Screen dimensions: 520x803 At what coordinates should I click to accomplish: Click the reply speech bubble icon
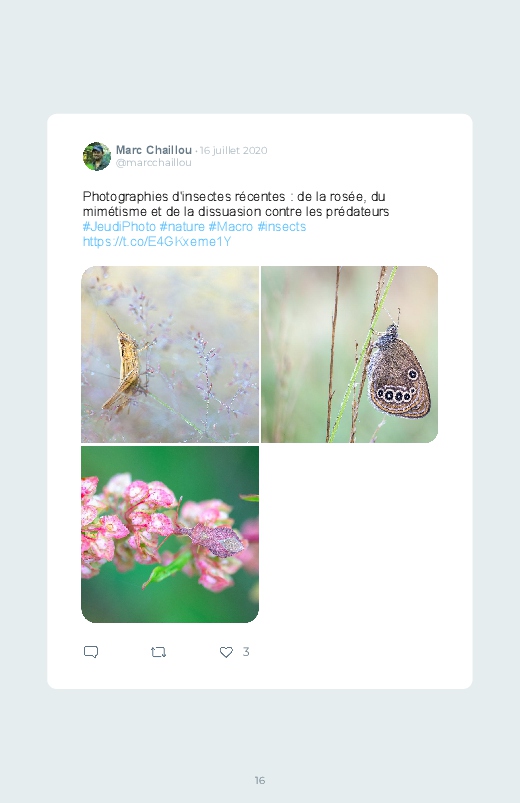coord(91,652)
